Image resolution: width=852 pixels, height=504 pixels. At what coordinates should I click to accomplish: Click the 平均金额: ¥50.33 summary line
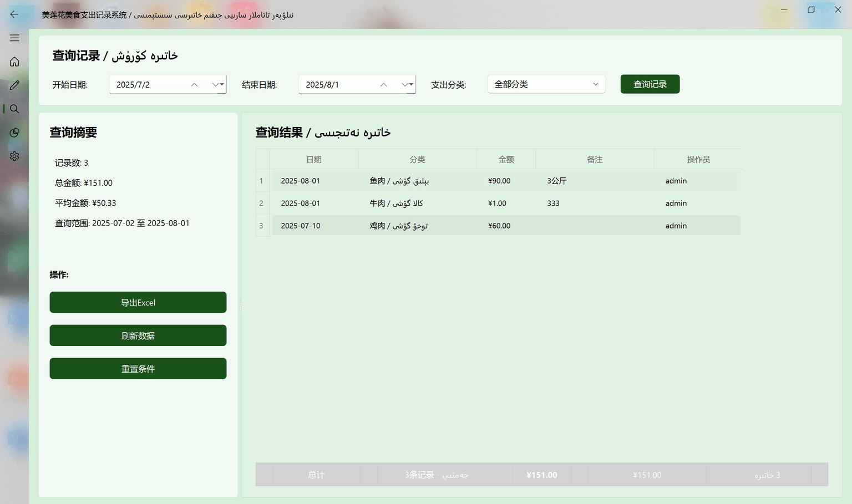click(x=85, y=203)
